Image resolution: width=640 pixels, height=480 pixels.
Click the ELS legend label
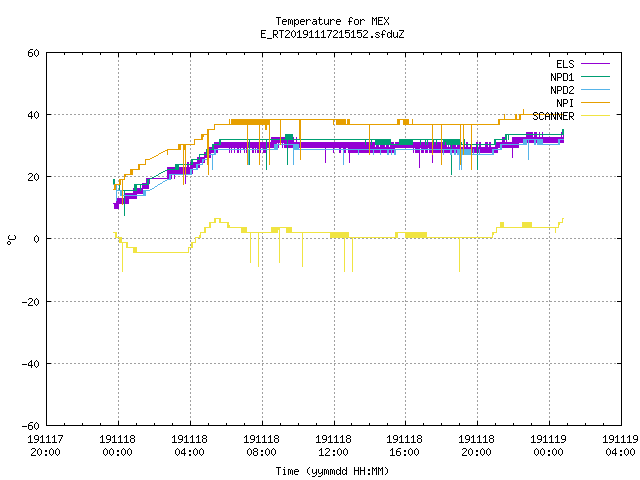565,64
